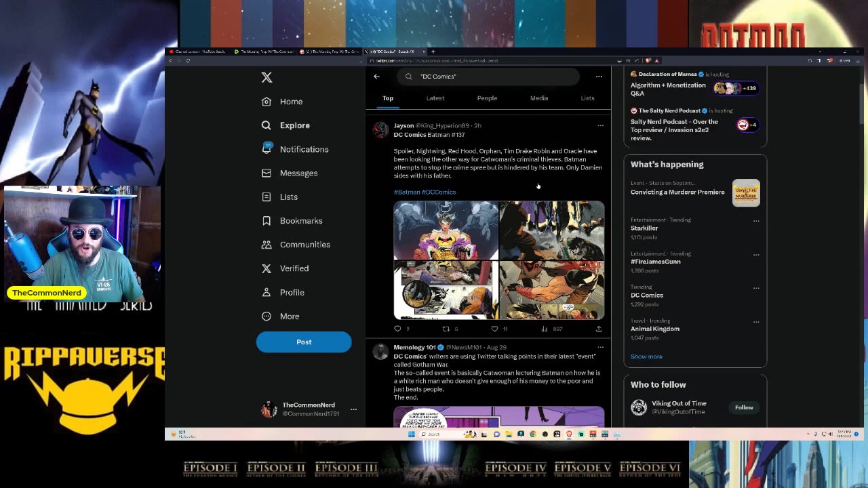Open Verified in sidebar
The height and width of the screenshot is (488, 868).
tap(285, 268)
